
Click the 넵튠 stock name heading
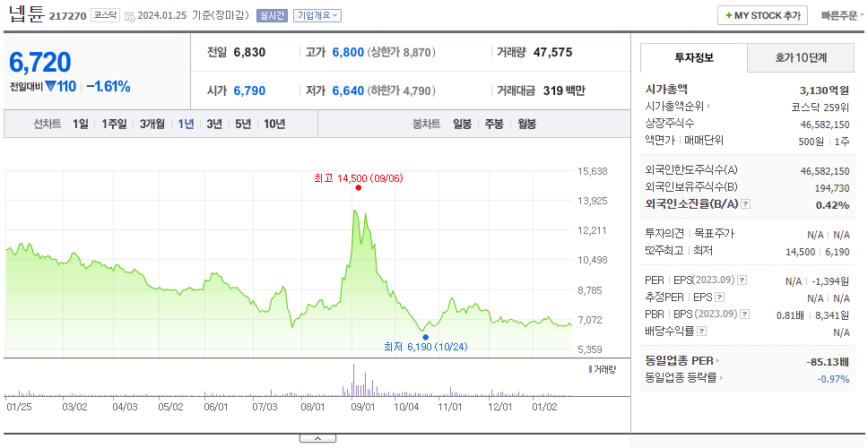[26, 13]
